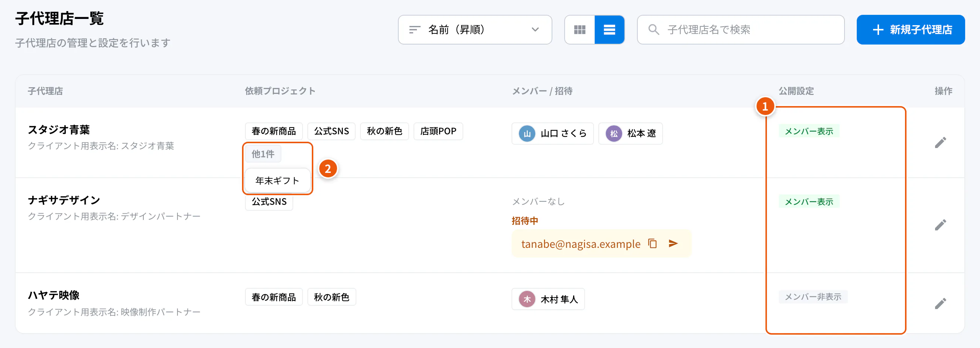Click the 店頭POP project tag
The height and width of the screenshot is (348, 980).
pyautogui.click(x=438, y=131)
